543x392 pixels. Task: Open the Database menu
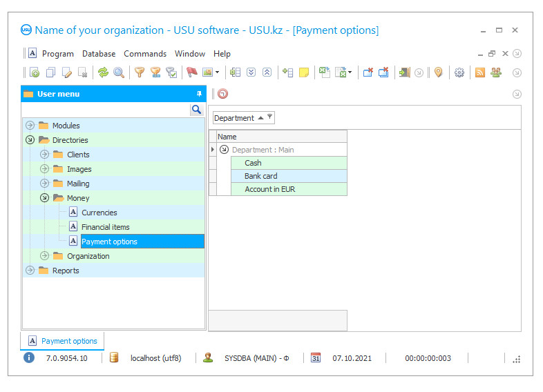[99, 54]
